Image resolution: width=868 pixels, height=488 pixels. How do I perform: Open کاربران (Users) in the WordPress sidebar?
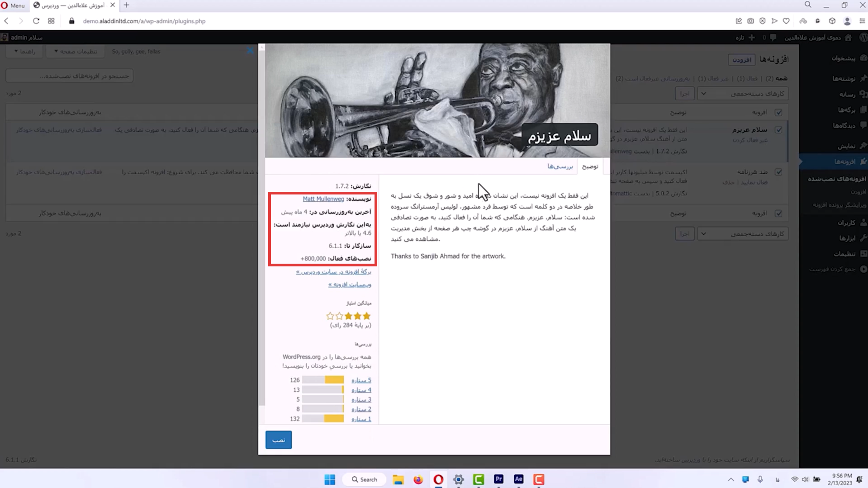[x=846, y=223]
